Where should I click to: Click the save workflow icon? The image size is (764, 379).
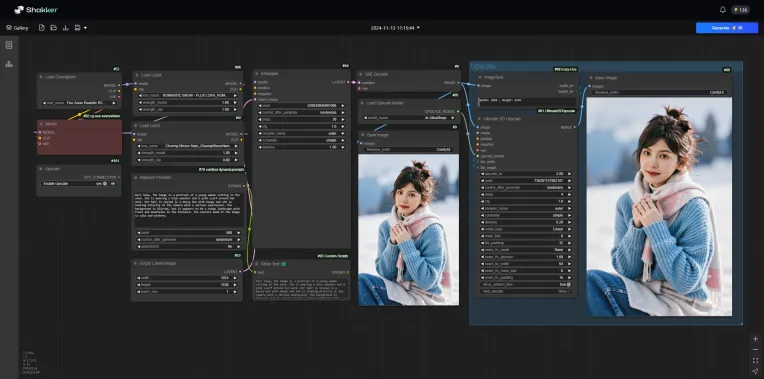[77, 28]
